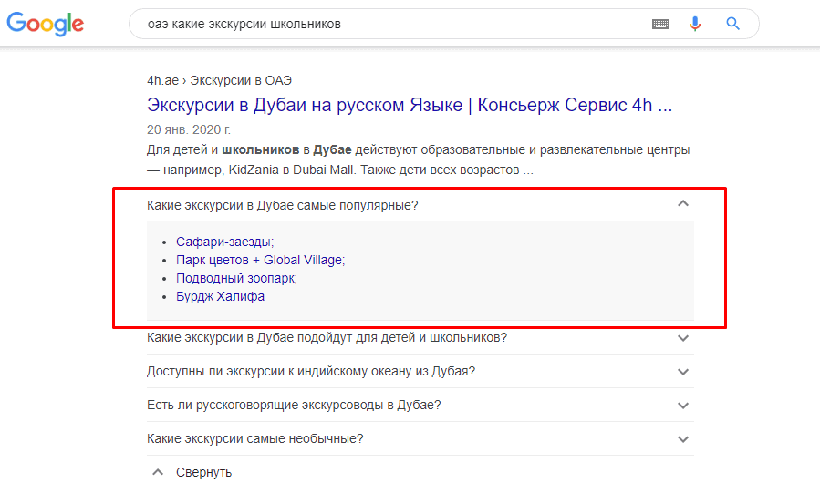Open result title Экскурсии в Дубаи на русском Языке
The width and height of the screenshot is (820, 504).
(409, 105)
